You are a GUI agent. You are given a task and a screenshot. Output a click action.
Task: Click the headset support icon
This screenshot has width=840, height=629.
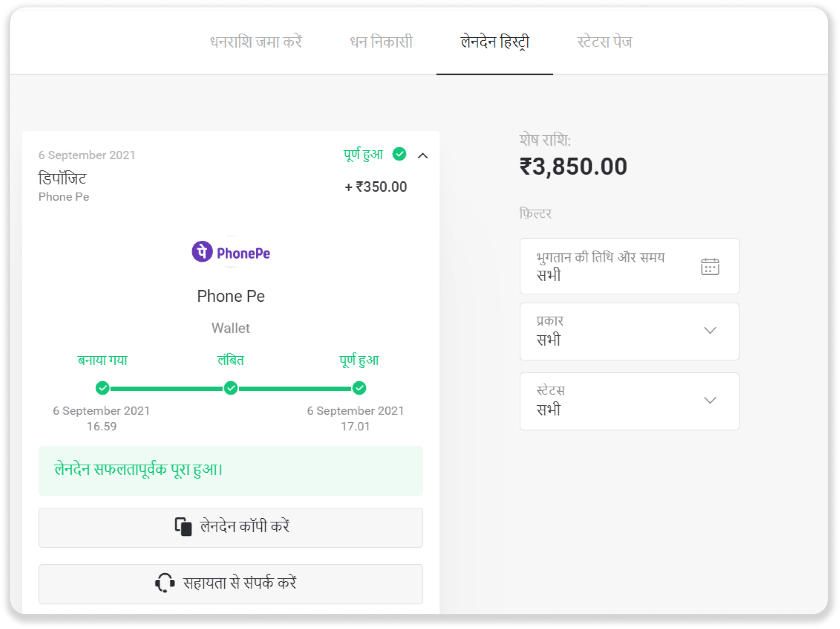pos(165,583)
